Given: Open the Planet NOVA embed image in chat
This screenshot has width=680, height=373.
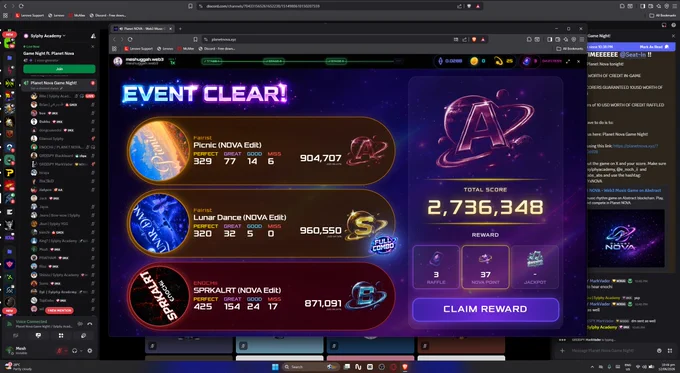Looking at the screenshot, I should click(x=626, y=238).
